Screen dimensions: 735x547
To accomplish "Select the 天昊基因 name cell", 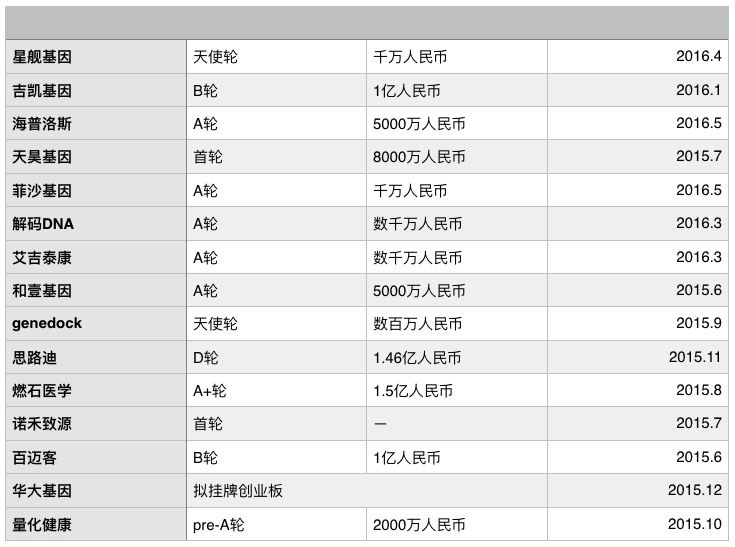I will point(96,157).
